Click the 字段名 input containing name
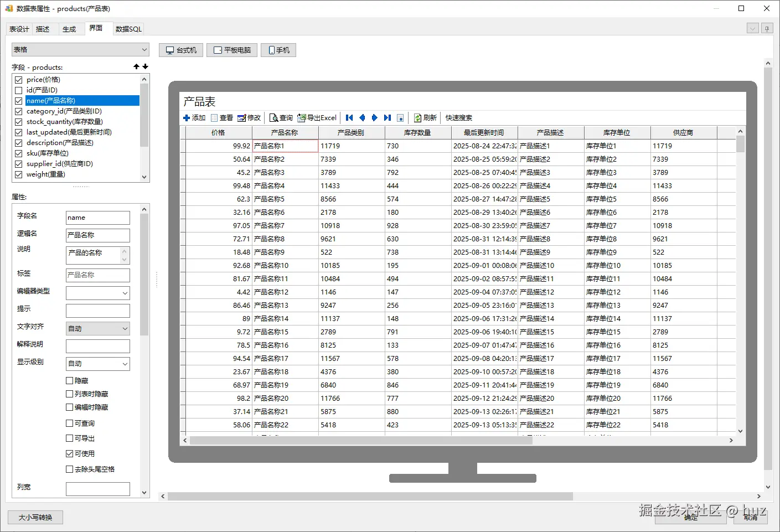 coord(98,218)
